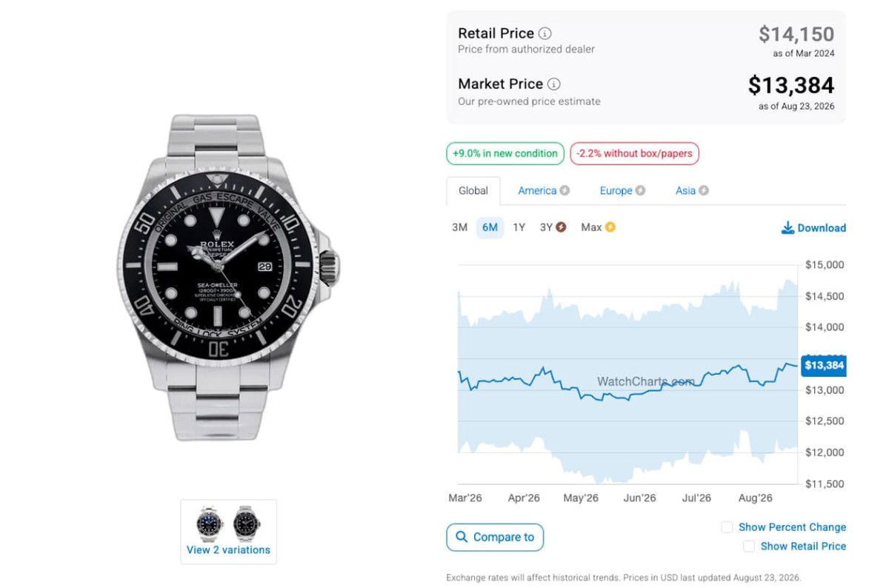This screenshot has height=588, width=889.
Task: Click the download arrow icon
Action: click(x=788, y=227)
